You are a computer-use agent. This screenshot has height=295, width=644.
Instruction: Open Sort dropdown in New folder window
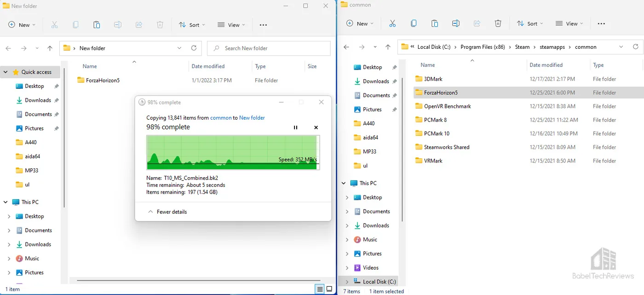pyautogui.click(x=192, y=25)
